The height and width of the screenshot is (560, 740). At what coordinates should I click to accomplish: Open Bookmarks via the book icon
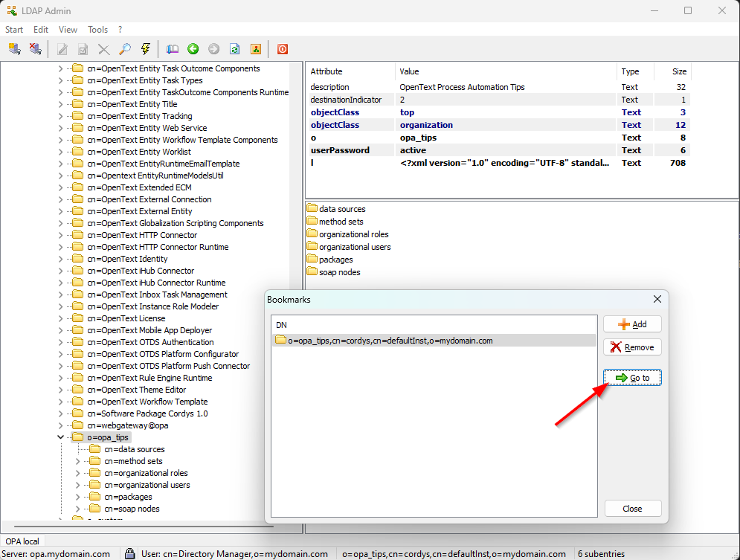pyautogui.click(x=173, y=49)
